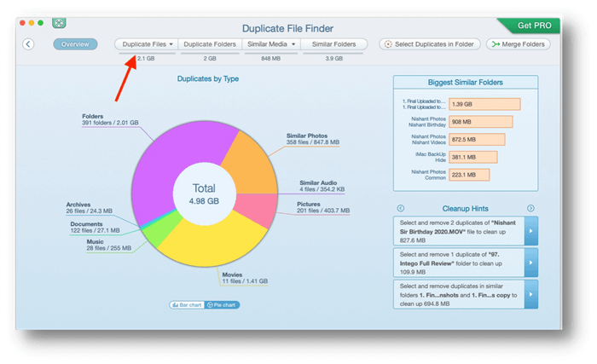Click the 381.1 MB iMac BackUp bar

click(473, 157)
